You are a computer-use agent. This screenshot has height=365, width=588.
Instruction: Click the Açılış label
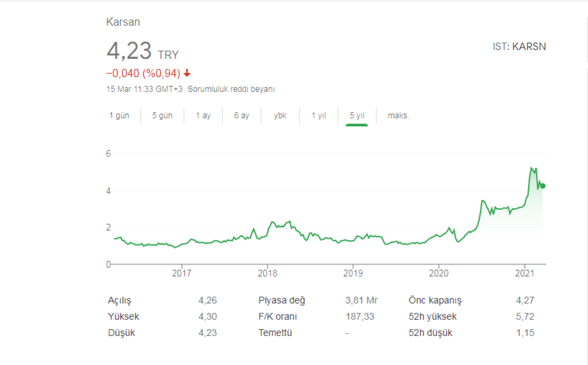pyautogui.click(x=119, y=301)
